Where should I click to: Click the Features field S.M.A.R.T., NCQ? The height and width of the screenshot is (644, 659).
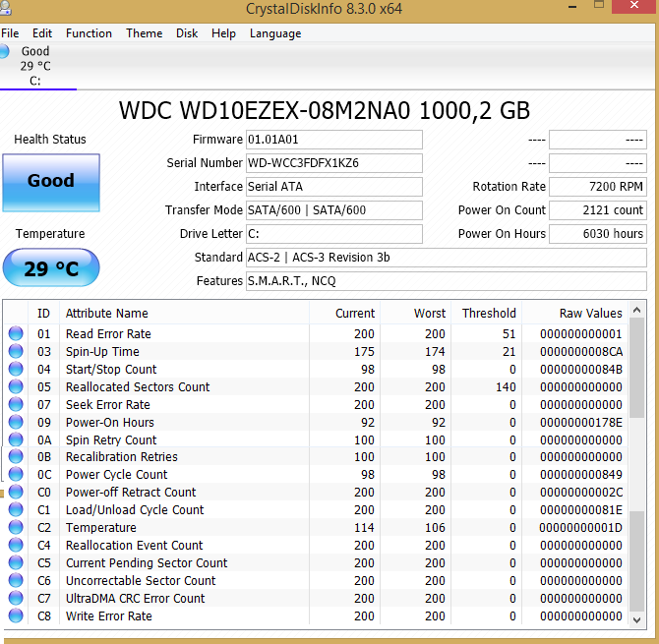(446, 280)
